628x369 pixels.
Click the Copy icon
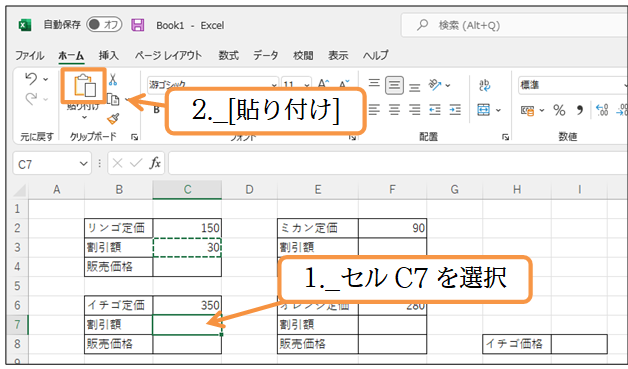[x=113, y=99]
